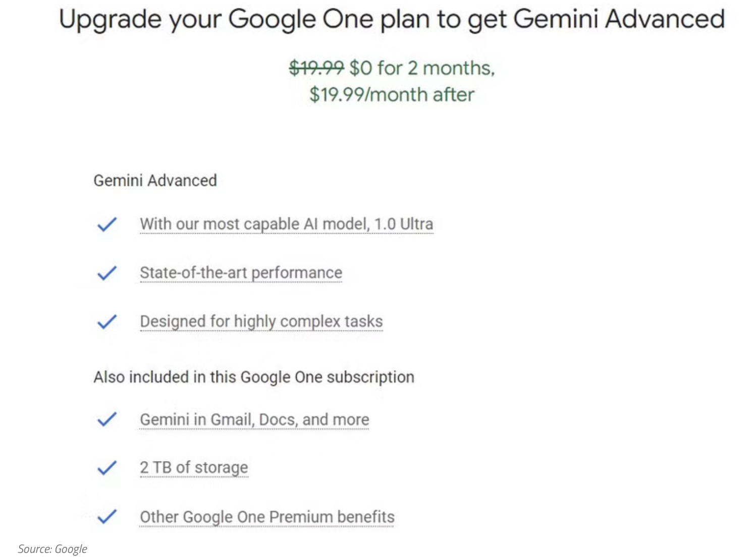Click the checkmark beside highly complex tasks
This screenshot has width=754, height=560.
click(107, 321)
